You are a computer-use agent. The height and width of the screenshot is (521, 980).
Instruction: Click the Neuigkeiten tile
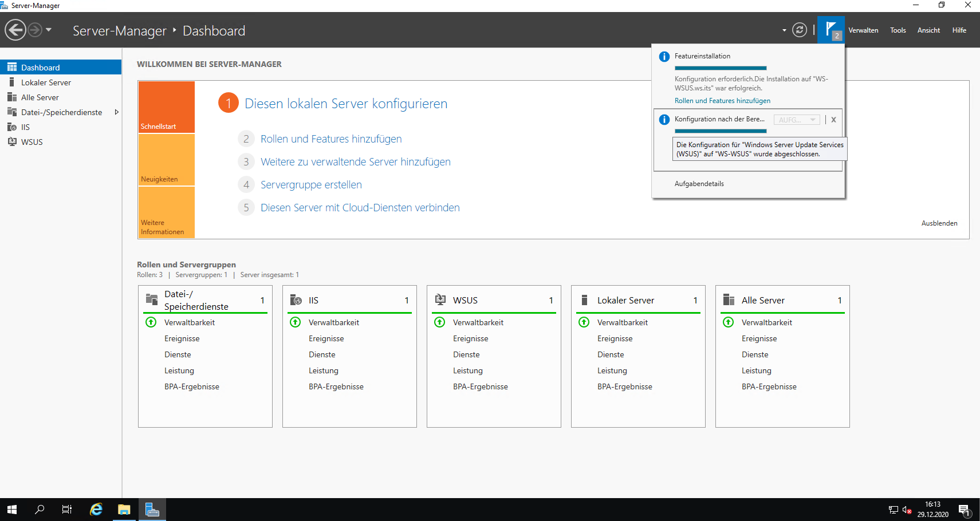point(167,160)
